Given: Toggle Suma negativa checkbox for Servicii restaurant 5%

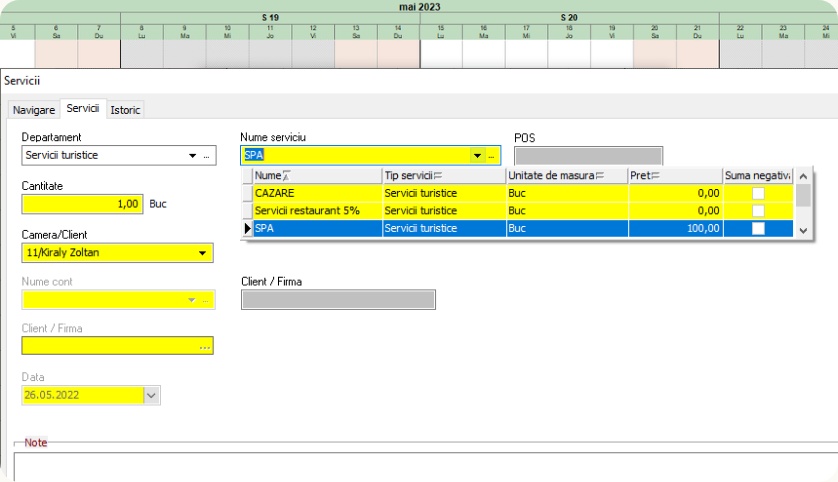Looking at the screenshot, I should click(x=759, y=211).
